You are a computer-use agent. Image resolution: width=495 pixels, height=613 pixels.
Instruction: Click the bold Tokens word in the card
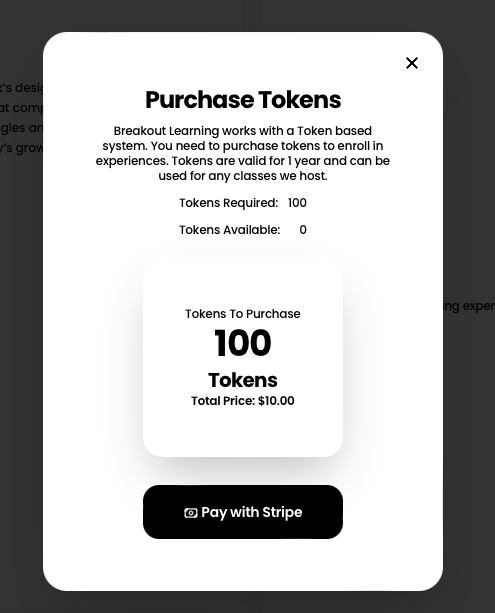(243, 380)
